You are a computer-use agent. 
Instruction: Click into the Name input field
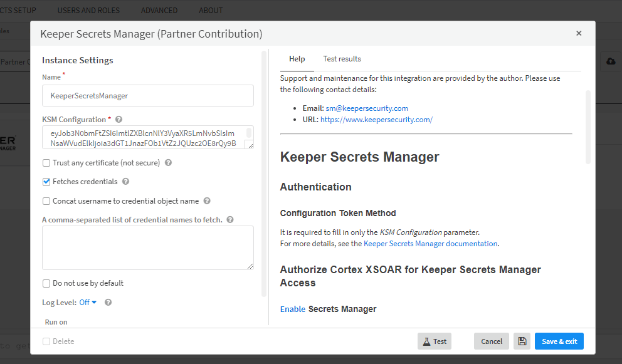coord(148,96)
